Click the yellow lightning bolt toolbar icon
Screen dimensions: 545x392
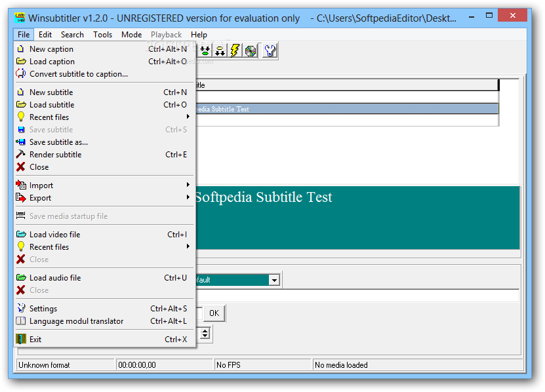(x=235, y=50)
